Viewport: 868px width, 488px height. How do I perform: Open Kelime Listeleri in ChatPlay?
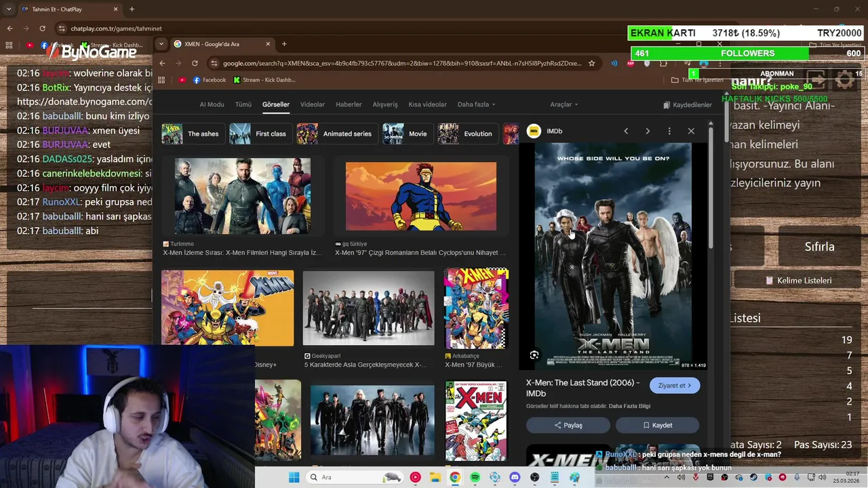tap(798, 281)
